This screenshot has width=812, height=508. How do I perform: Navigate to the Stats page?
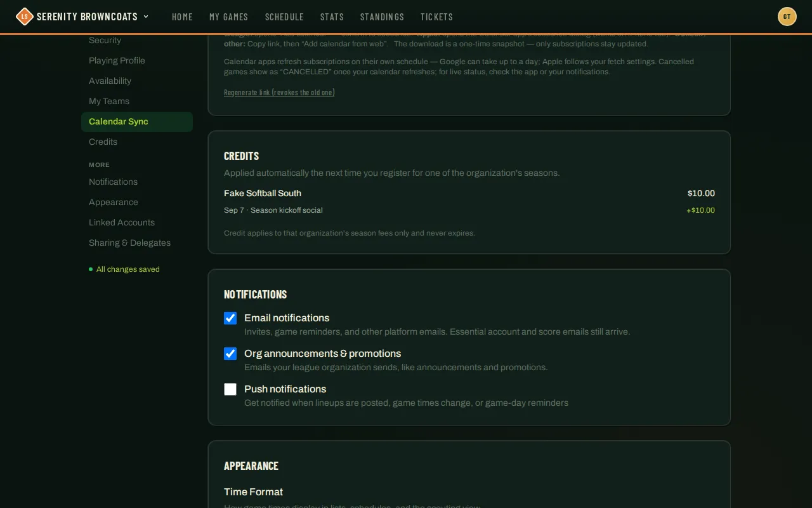(332, 17)
